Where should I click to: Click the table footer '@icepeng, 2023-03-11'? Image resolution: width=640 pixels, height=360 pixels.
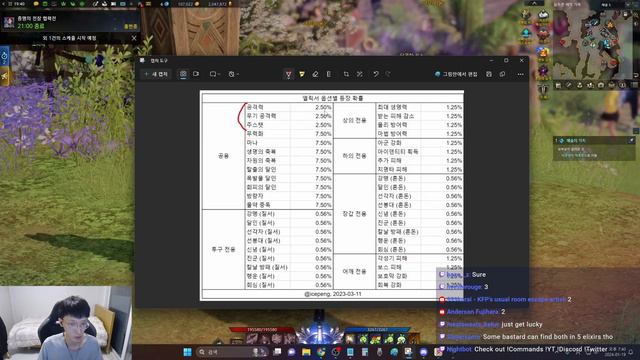click(333, 294)
